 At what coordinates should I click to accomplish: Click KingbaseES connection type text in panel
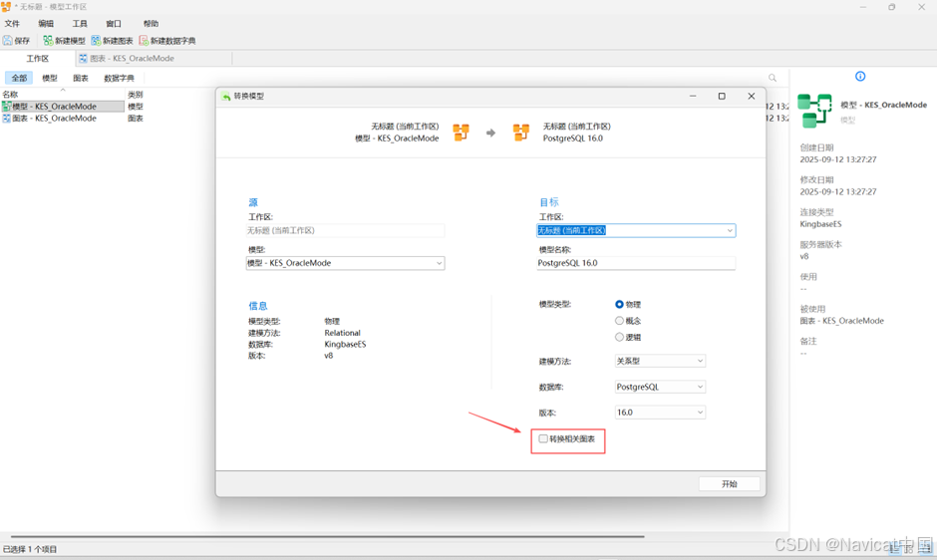[820, 224]
